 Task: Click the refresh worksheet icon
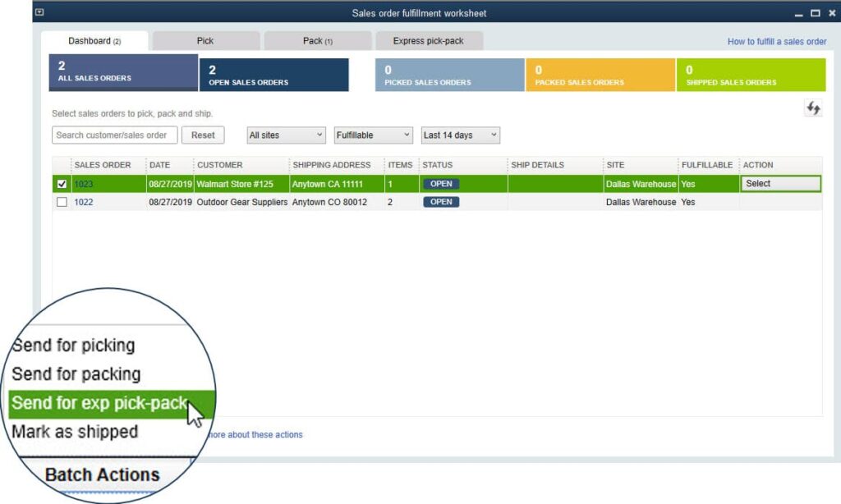pos(813,108)
